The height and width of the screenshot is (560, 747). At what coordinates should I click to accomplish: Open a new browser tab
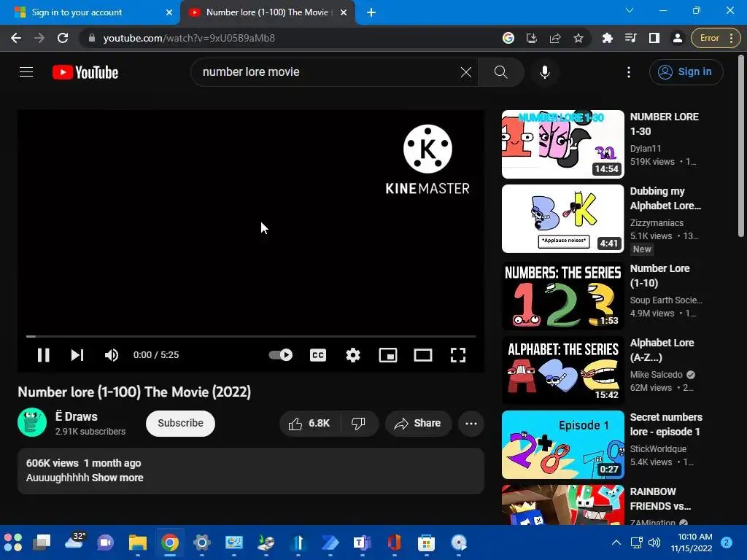(x=371, y=12)
